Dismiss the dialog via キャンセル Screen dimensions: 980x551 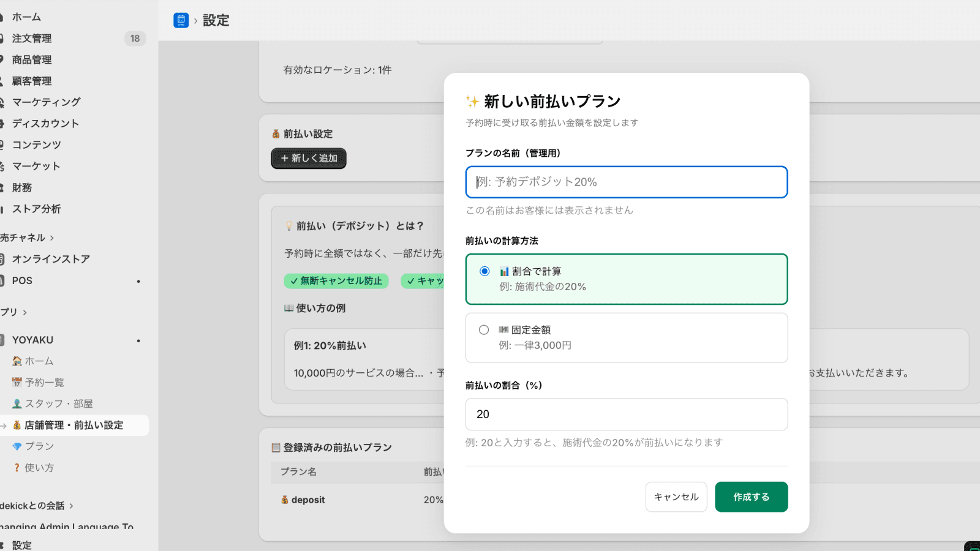tap(676, 497)
